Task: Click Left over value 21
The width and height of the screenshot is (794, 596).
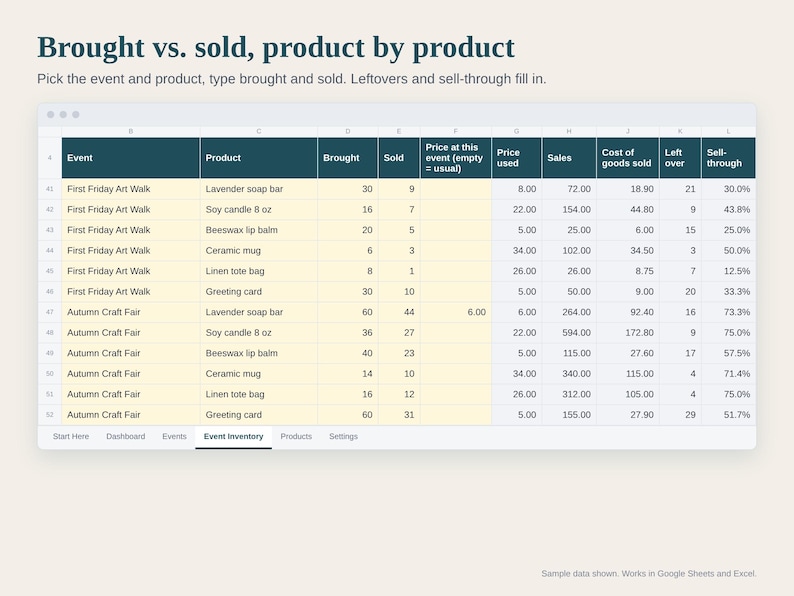Action: pos(690,189)
